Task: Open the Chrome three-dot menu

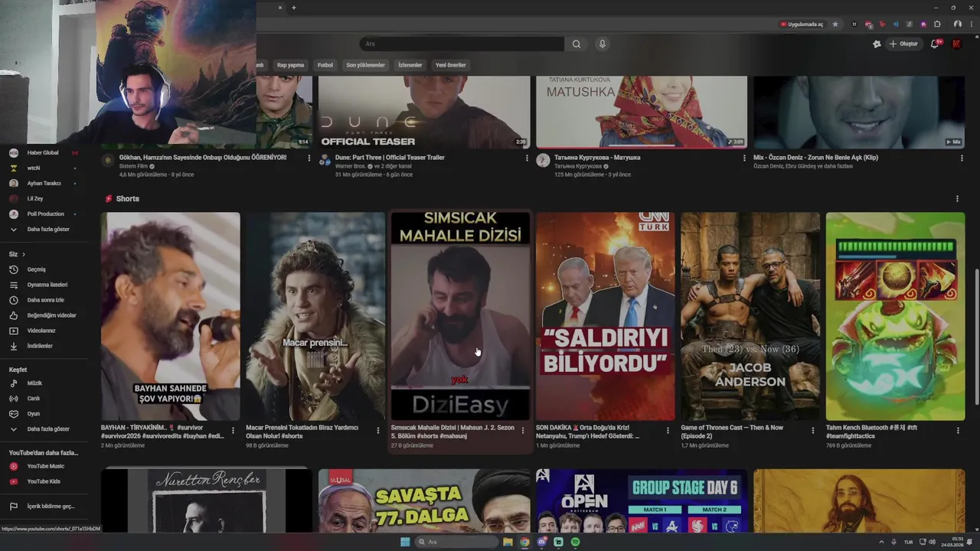Action: click(x=970, y=24)
